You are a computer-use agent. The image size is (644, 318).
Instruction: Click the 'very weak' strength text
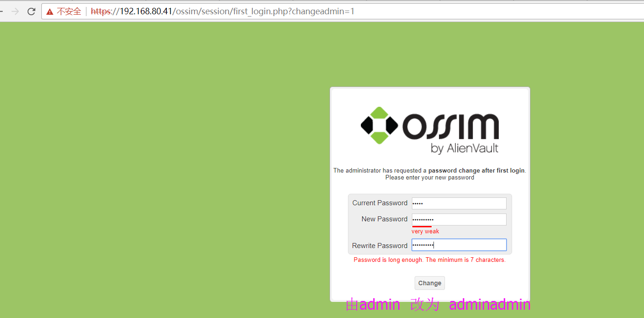[x=425, y=231]
